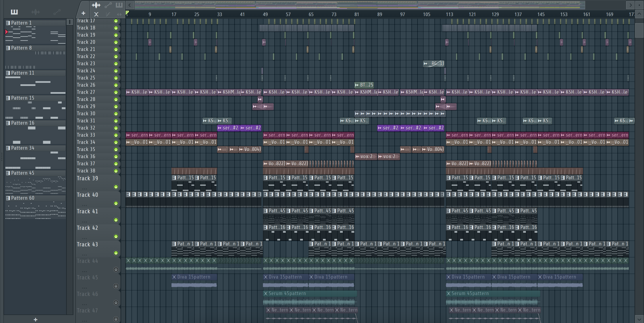This screenshot has width=644, height=323.
Task: Click bar 145 on the timeline ruler
Action: (x=541, y=15)
